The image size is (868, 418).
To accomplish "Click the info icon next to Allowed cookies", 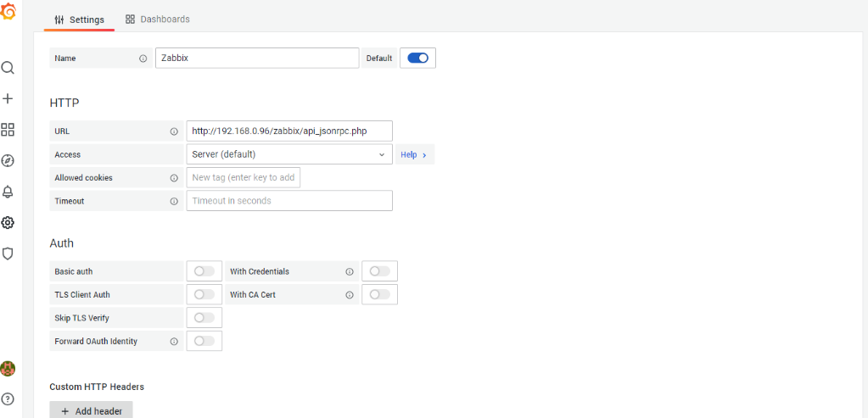I will tap(174, 178).
